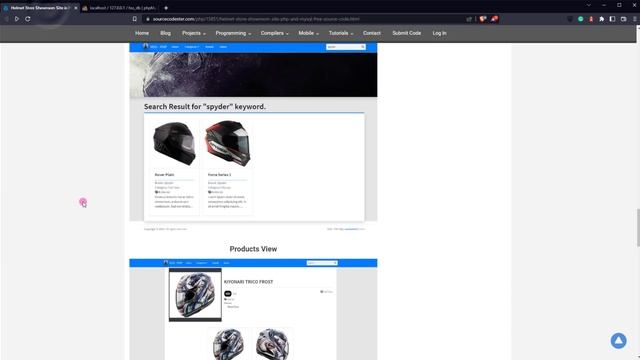
Task: Open the extensions puzzle-piece menu
Action: [x=602, y=19]
